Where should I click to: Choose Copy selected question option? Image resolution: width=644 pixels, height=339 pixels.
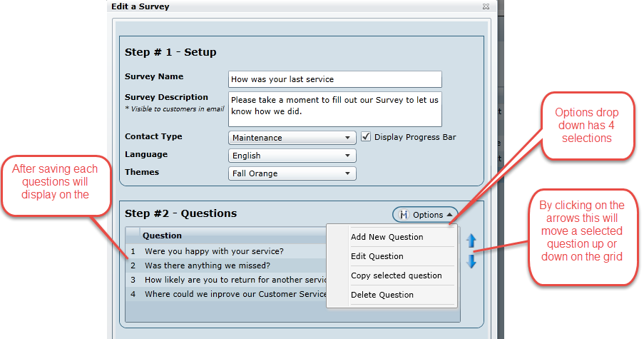click(396, 275)
